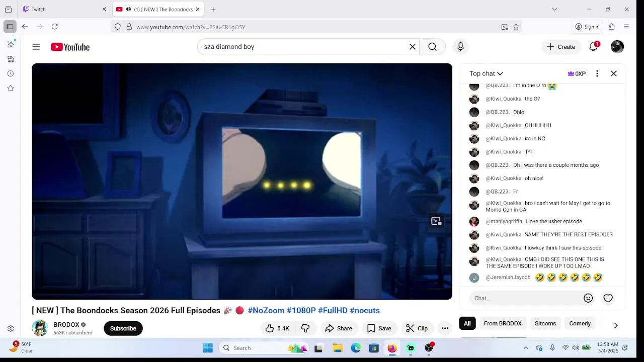Viewport: 644px width, 362px height.
Task: Toggle the Firefox sidebar
Action: [x=10, y=27]
